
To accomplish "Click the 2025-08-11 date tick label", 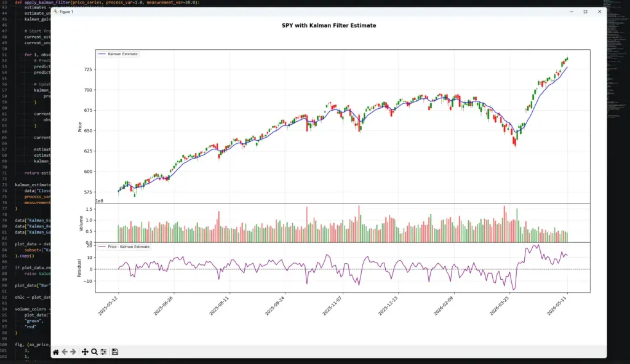I will point(219,306).
